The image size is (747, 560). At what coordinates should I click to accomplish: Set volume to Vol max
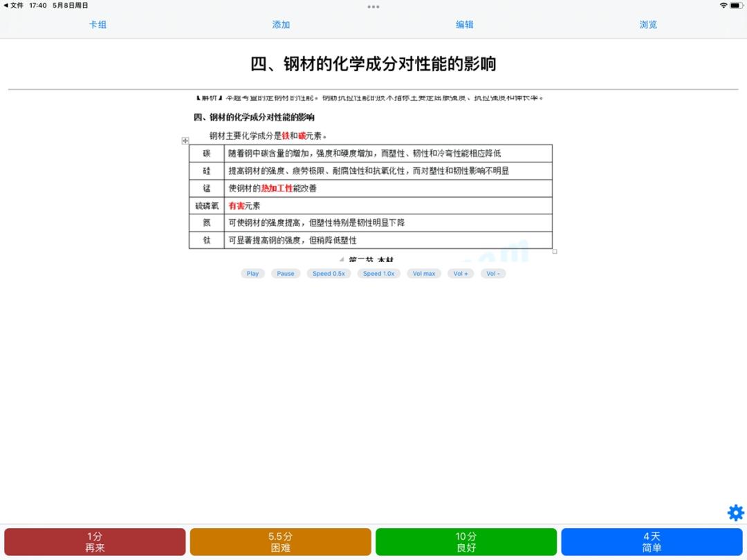[424, 273]
